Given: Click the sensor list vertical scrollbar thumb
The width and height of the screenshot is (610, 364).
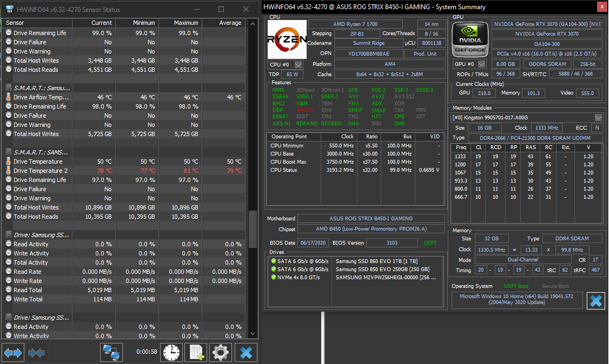Looking at the screenshot, I should [253, 229].
